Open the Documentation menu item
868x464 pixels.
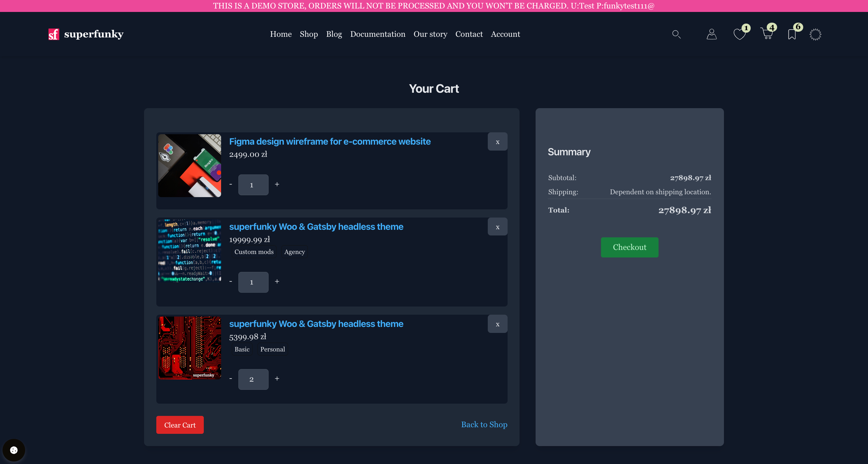[x=378, y=34]
